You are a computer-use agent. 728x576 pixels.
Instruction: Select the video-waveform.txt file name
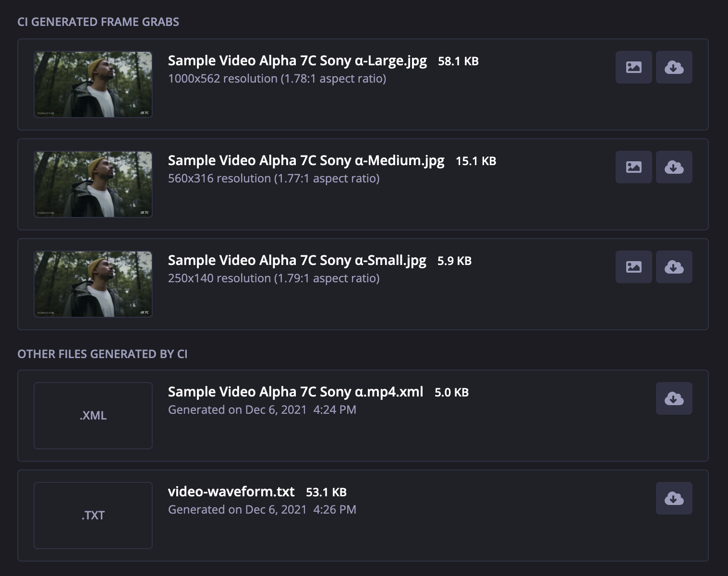pyautogui.click(x=231, y=492)
